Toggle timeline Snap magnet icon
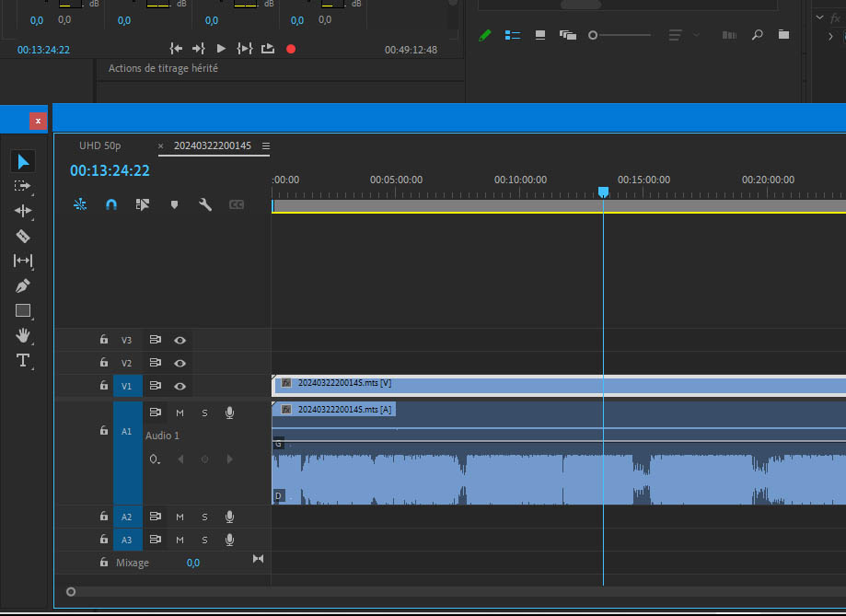This screenshot has width=846, height=616. click(111, 204)
